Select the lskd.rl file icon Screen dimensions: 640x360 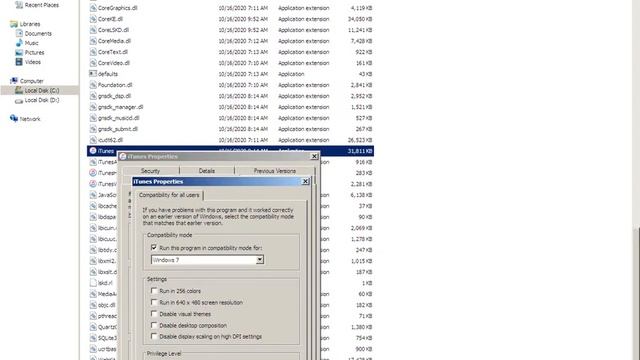[x=93, y=283]
